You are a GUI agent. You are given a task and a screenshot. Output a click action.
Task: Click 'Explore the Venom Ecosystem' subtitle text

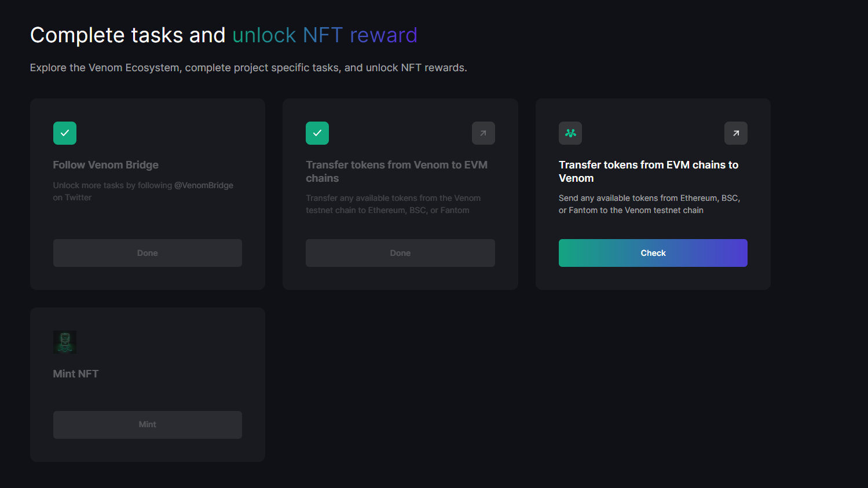[105, 68]
